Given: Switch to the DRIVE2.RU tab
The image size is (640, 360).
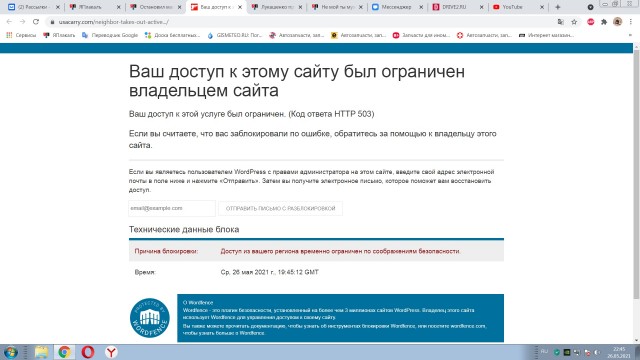Looking at the screenshot, I should 457,7.
